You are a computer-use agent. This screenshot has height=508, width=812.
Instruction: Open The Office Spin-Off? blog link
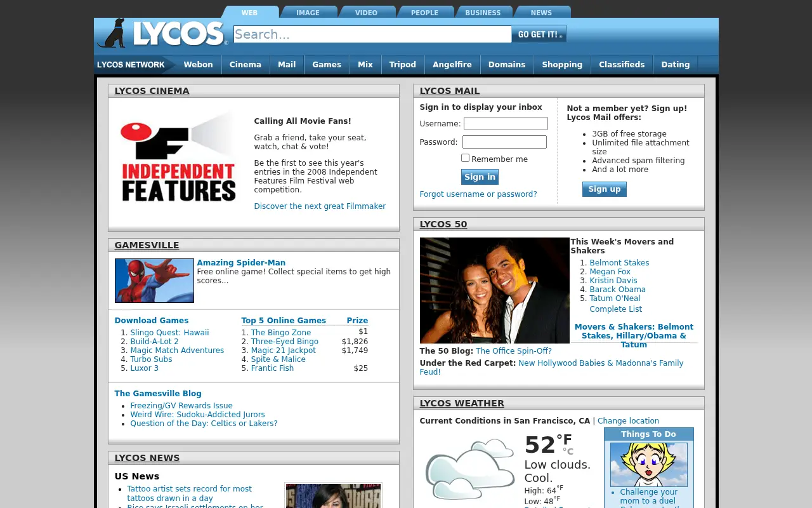pyautogui.click(x=514, y=351)
